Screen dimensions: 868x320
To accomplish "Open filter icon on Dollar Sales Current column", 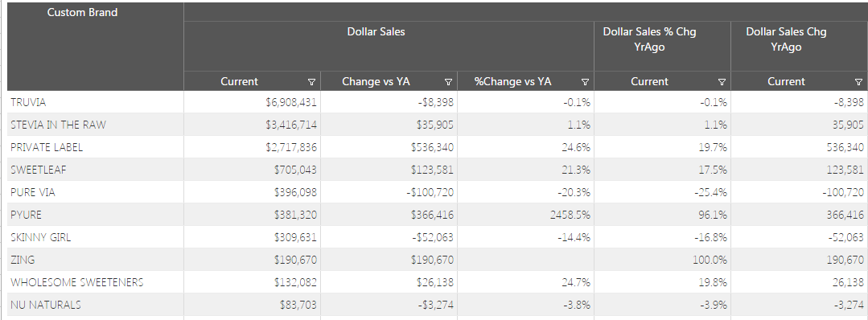I will pyautogui.click(x=311, y=82).
